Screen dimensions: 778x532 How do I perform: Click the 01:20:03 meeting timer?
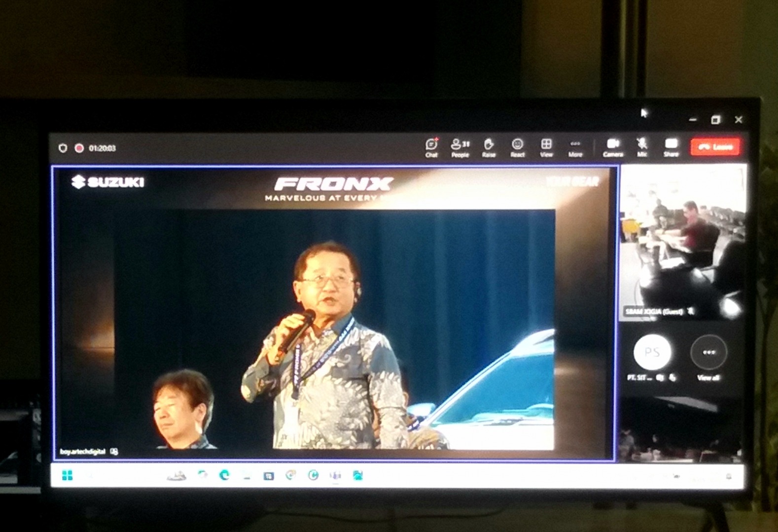coord(102,148)
